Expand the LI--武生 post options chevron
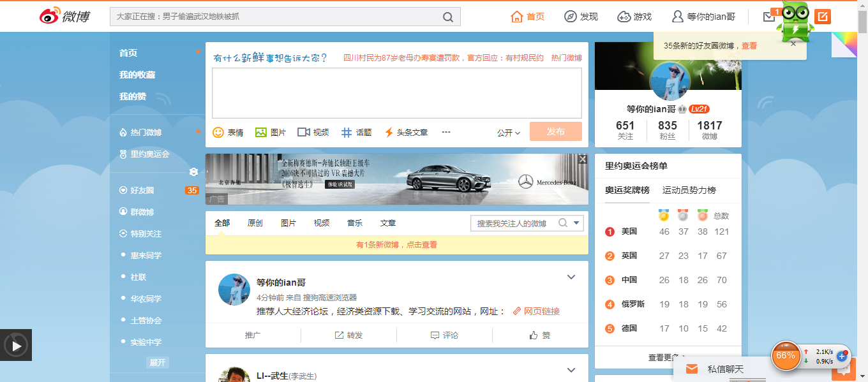 (x=571, y=370)
